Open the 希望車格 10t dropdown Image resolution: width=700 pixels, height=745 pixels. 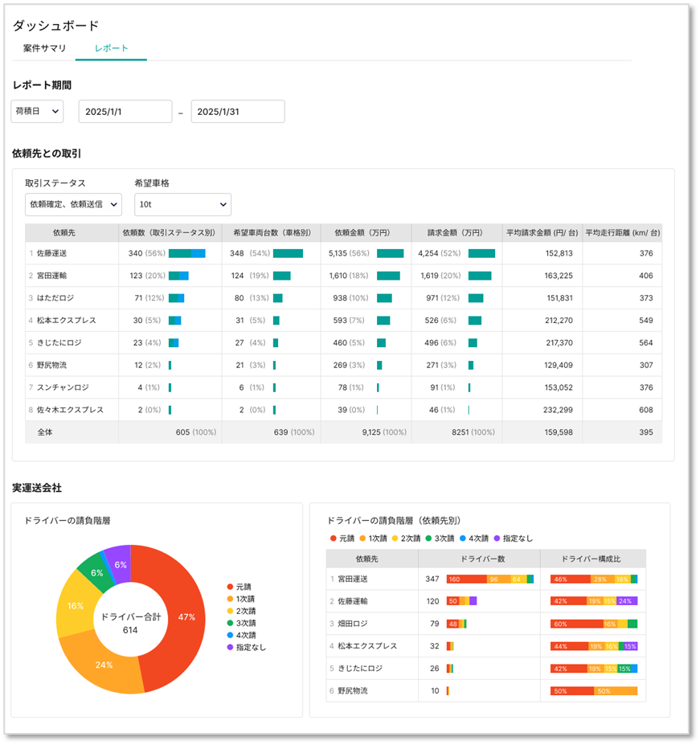click(182, 204)
